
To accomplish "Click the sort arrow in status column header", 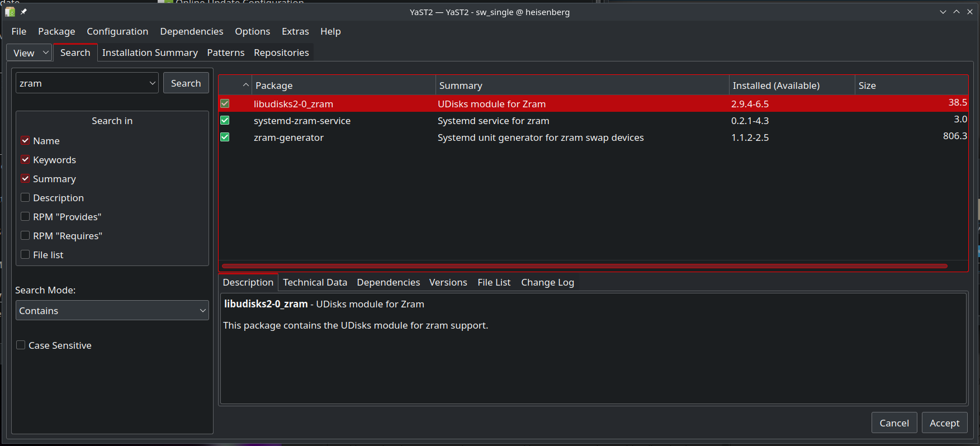I will click(x=245, y=85).
